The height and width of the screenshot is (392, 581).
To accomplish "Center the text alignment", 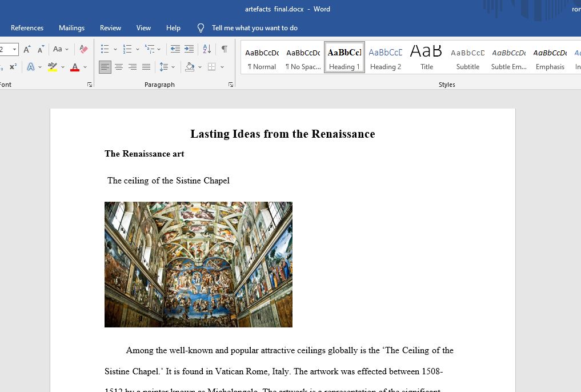I will (x=119, y=67).
